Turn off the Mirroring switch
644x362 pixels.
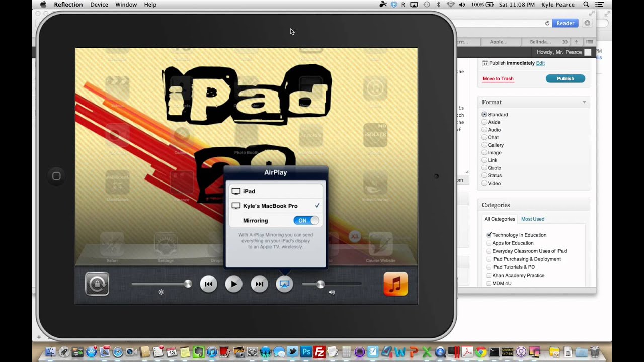tap(306, 220)
